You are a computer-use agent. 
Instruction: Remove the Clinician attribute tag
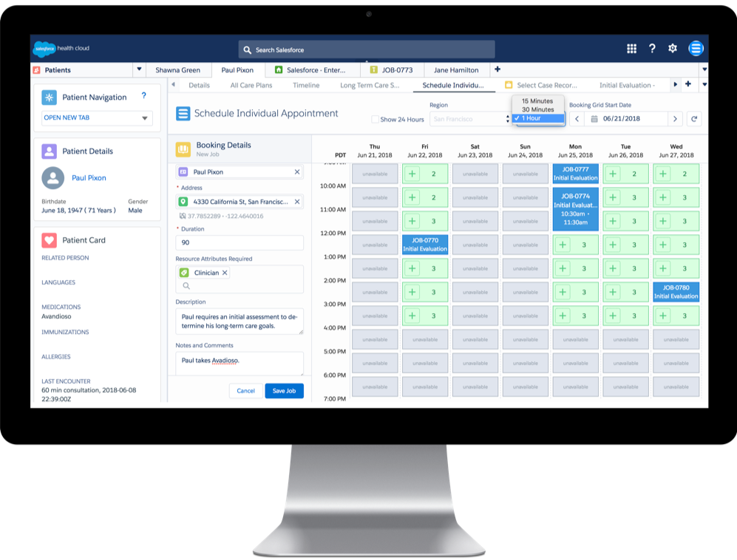(x=225, y=273)
